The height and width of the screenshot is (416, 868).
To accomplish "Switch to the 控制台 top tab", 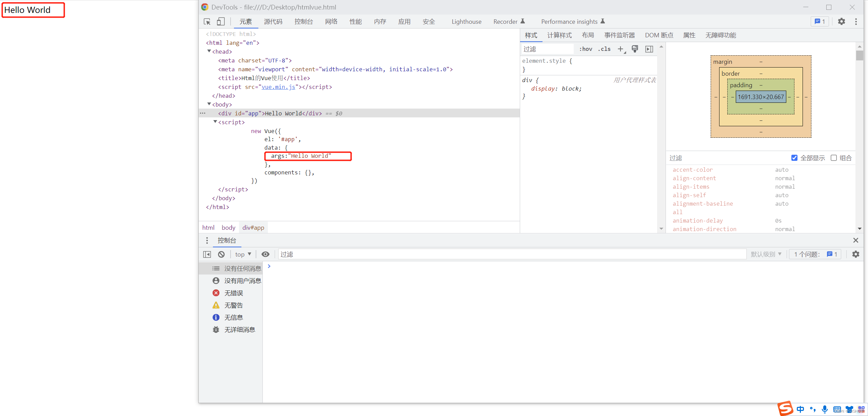I will tap(303, 22).
